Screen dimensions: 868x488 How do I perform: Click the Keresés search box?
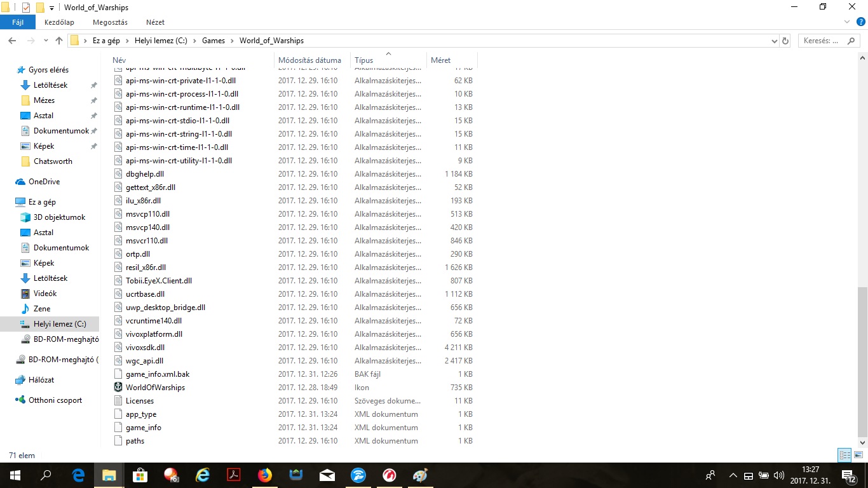pyautogui.click(x=829, y=41)
